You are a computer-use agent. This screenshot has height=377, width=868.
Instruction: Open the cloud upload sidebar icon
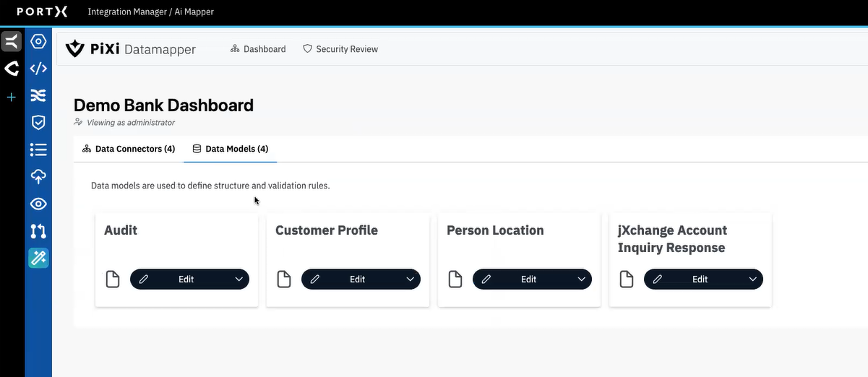click(x=38, y=176)
